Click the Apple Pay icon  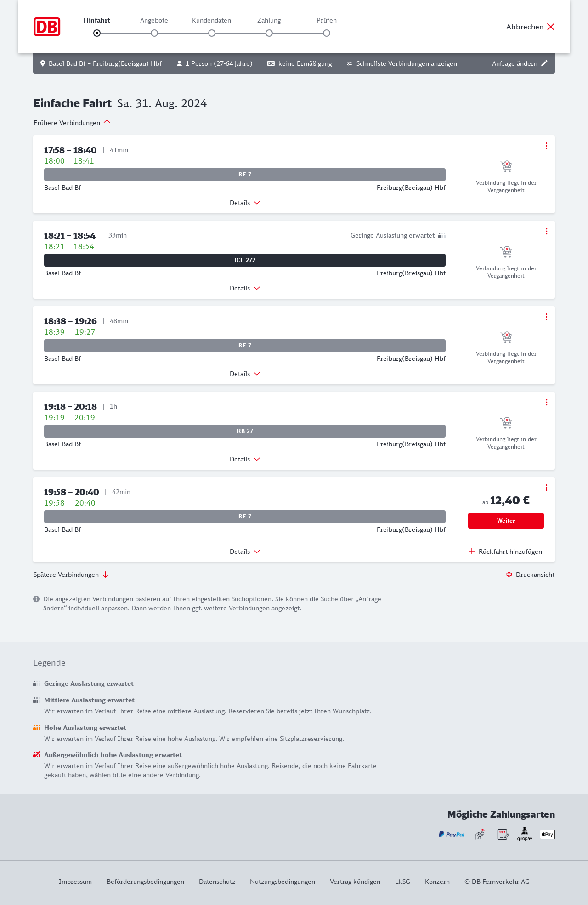click(x=547, y=834)
